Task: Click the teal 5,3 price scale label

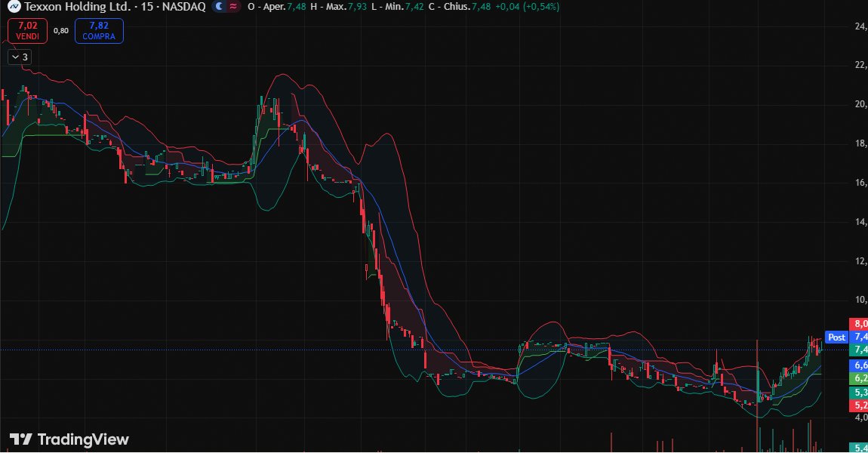Action: [x=859, y=392]
